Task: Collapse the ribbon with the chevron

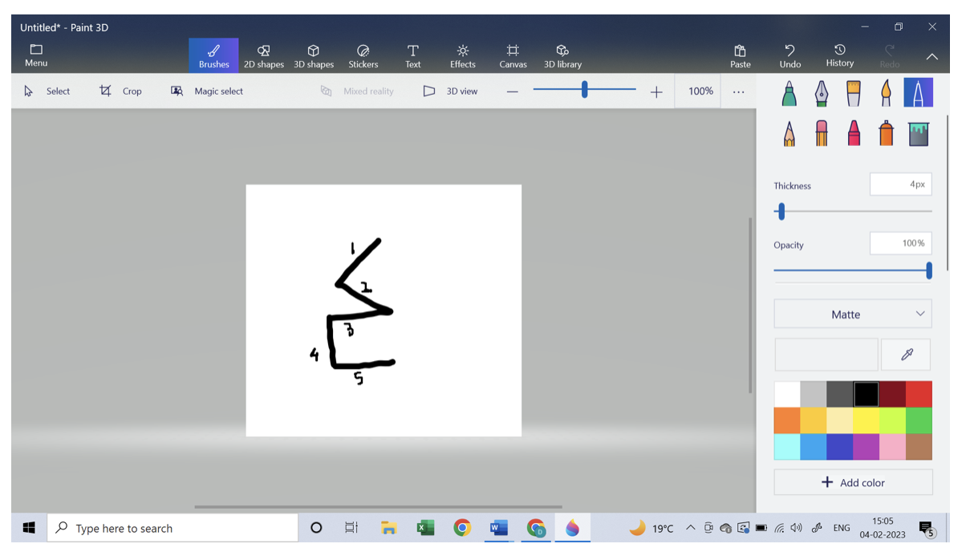Action: [x=931, y=57]
